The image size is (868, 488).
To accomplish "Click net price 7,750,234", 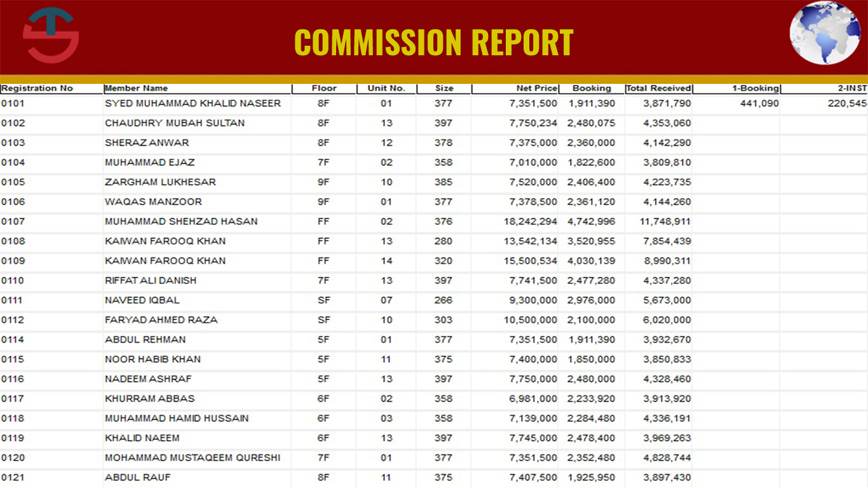I will [x=533, y=123].
